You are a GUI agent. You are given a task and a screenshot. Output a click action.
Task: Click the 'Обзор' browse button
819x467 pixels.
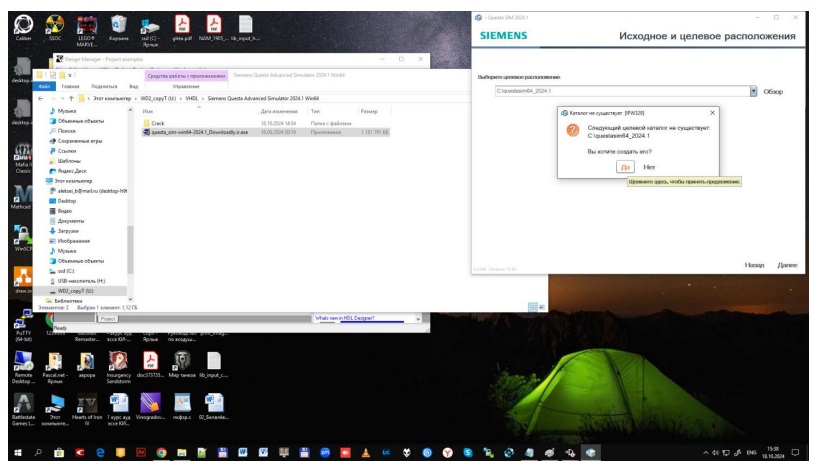[773, 91]
